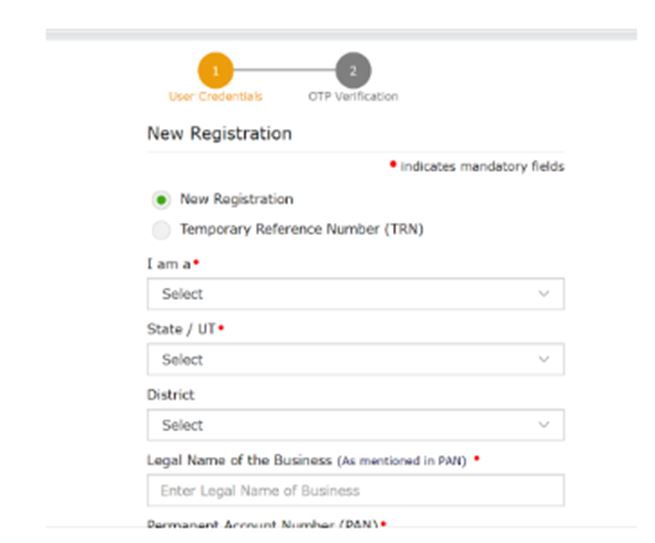Click the chevron arrow in State / UT dropdown
This screenshot has width=655, height=543.
[x=543, y=359]
